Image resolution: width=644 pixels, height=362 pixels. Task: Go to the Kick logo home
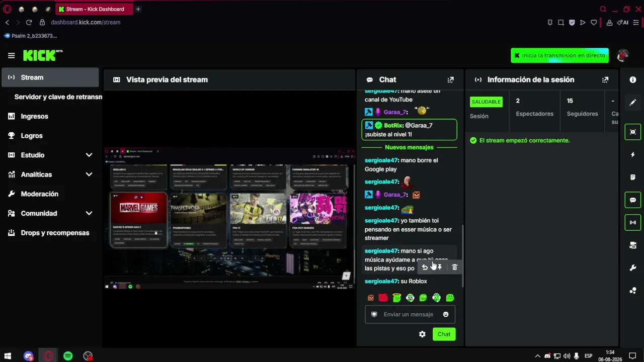42,55
